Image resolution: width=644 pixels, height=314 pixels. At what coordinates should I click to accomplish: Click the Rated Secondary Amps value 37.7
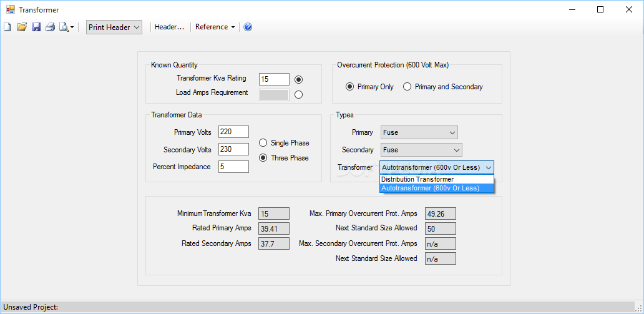click(x=274, y=243)
